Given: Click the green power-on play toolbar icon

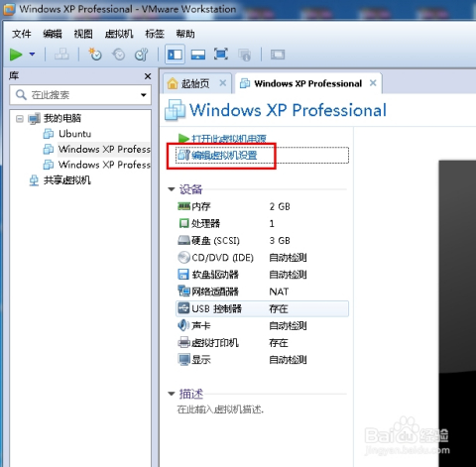Looking at the screenshot, I should coord(16,55).
